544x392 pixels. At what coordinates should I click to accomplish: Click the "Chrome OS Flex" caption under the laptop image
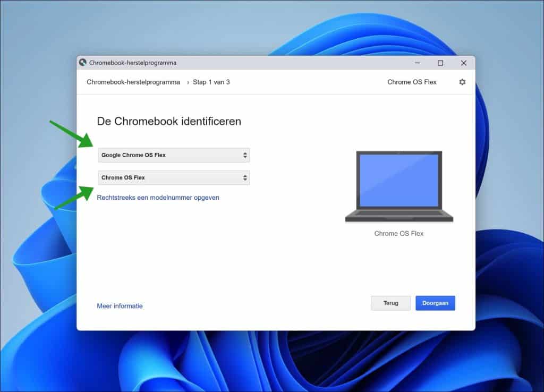coord(399,233)
